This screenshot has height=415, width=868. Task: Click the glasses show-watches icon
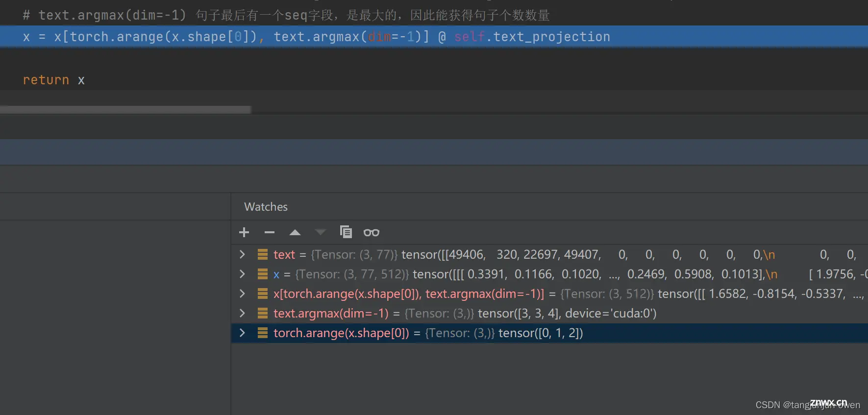[x=372, y=232]
